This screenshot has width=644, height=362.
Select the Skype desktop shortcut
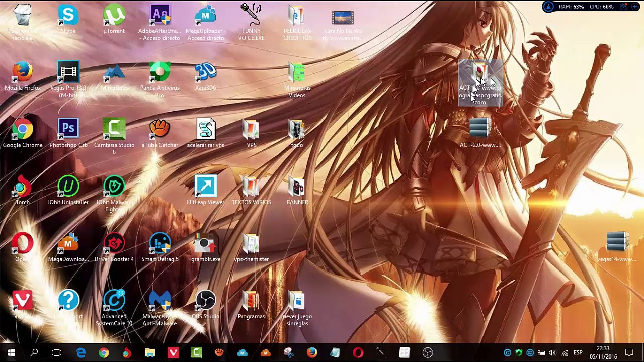click(68, 20)
